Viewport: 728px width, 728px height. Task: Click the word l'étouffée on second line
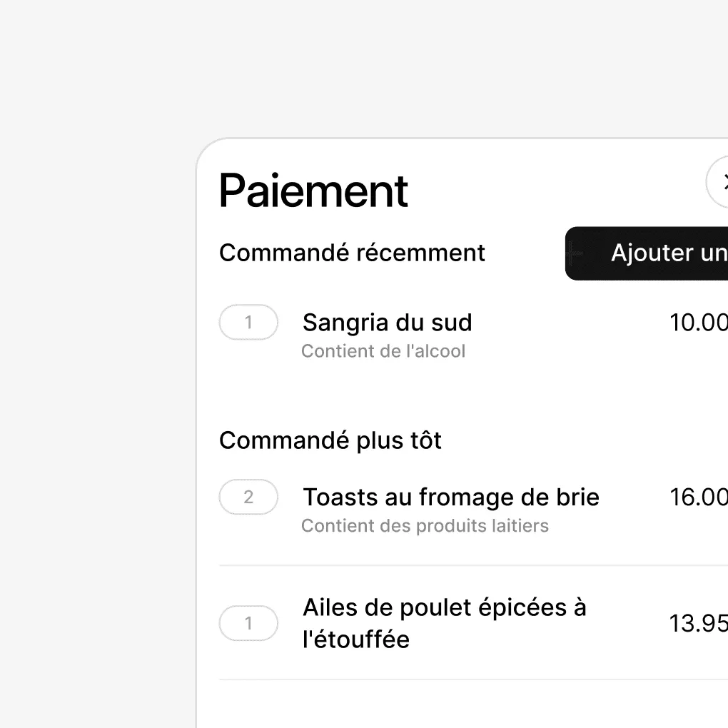pyautogui.click(x=356, y=639)
